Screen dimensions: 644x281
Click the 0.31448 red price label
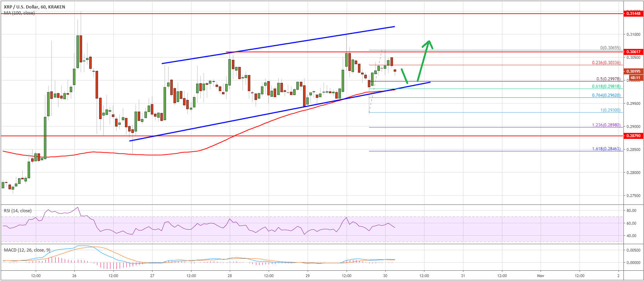(633, 13)
